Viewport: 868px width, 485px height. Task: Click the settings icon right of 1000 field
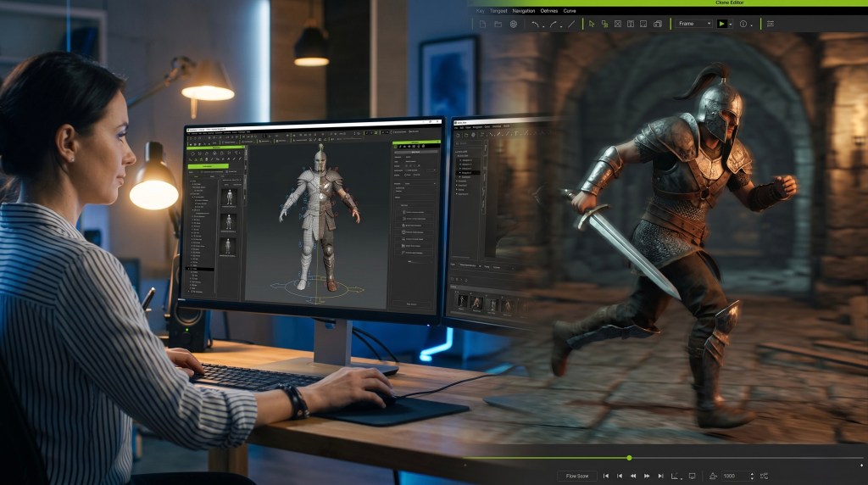click(765, 477)
